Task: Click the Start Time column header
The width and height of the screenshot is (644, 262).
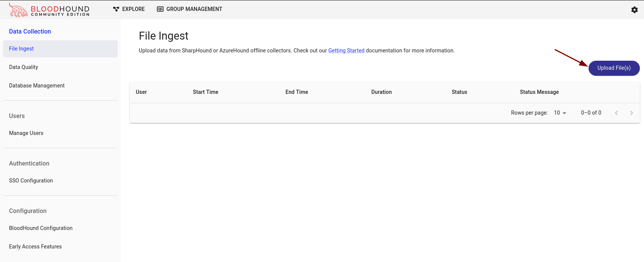Action: tap(206, 92)
